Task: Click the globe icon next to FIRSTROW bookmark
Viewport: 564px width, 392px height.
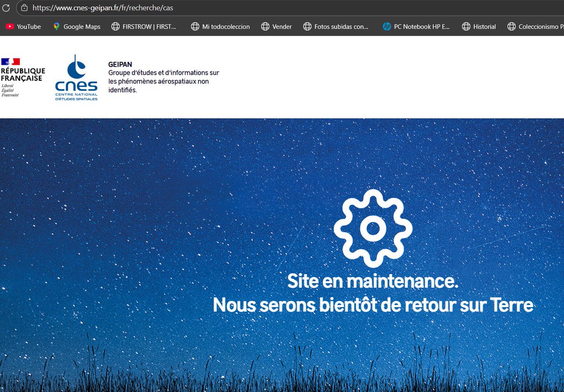Action: coord(116,27)
